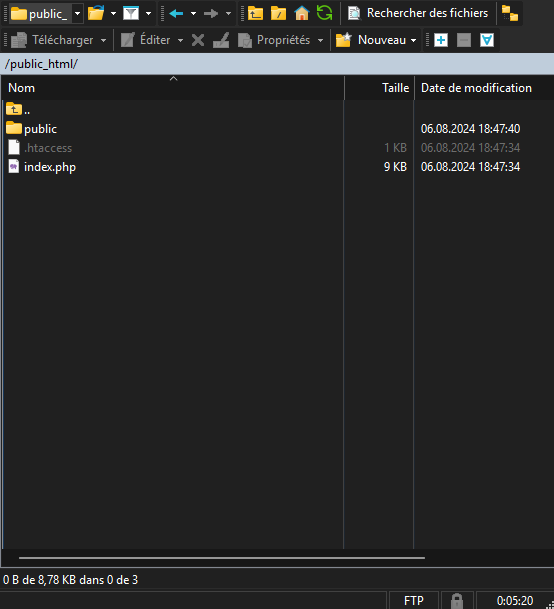
Task: Click the rename icon beside delete
Action: pyautogui.click(x=221, y=40)
